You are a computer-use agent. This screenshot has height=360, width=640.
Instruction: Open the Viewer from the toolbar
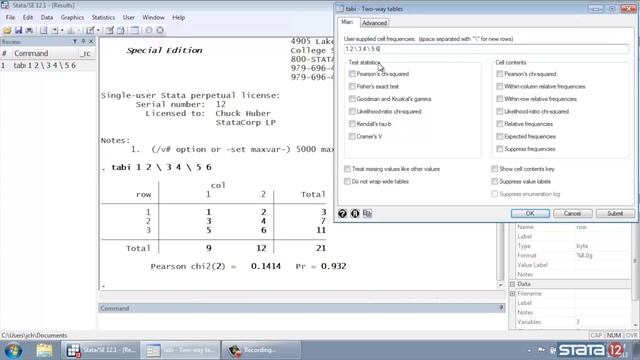[x=55, y=30]
